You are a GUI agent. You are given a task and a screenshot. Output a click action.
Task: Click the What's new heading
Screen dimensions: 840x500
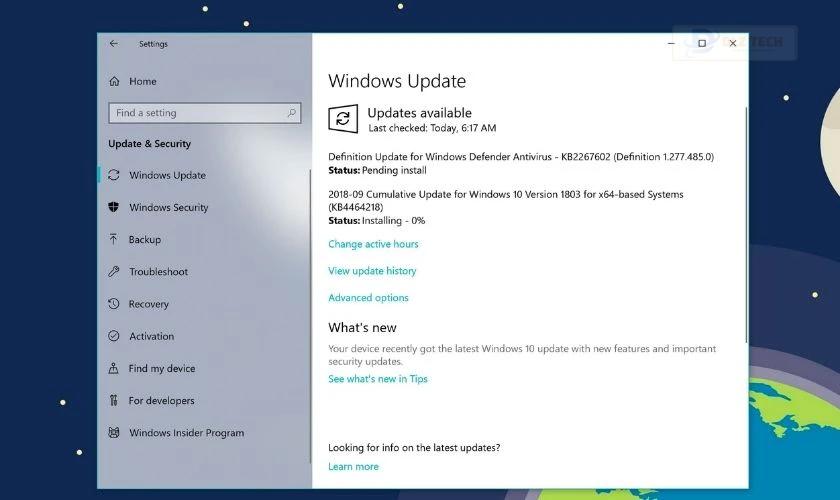click(362, 327)
